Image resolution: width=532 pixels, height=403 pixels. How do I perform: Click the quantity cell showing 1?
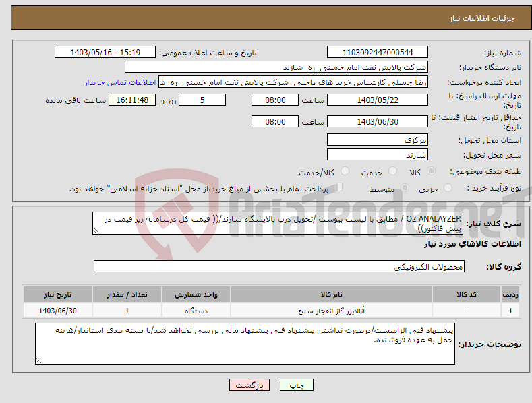coord(127,311)
